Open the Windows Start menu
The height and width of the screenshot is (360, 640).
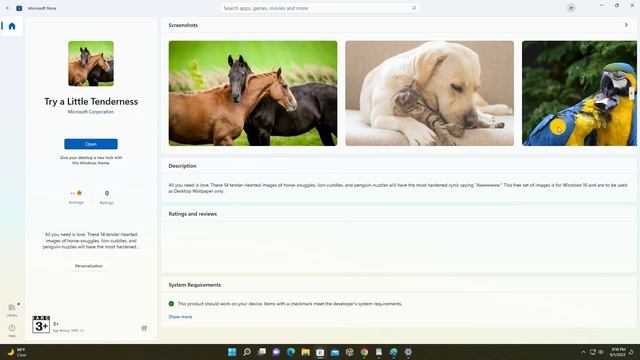click(232, 352)
